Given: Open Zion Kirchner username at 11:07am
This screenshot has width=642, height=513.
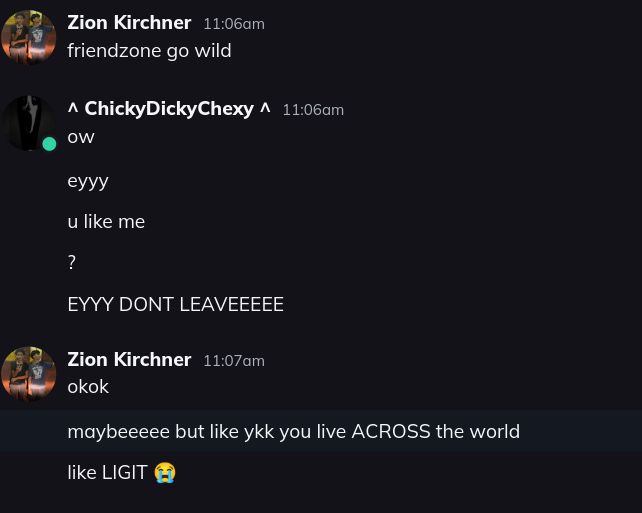Looking at the screenshot, I should click(129, 359).
